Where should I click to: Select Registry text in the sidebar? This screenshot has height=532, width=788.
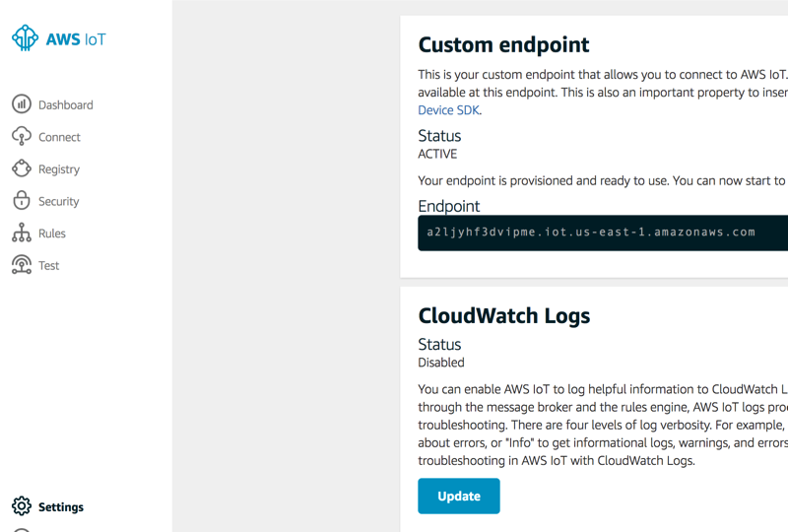[59, 169]
